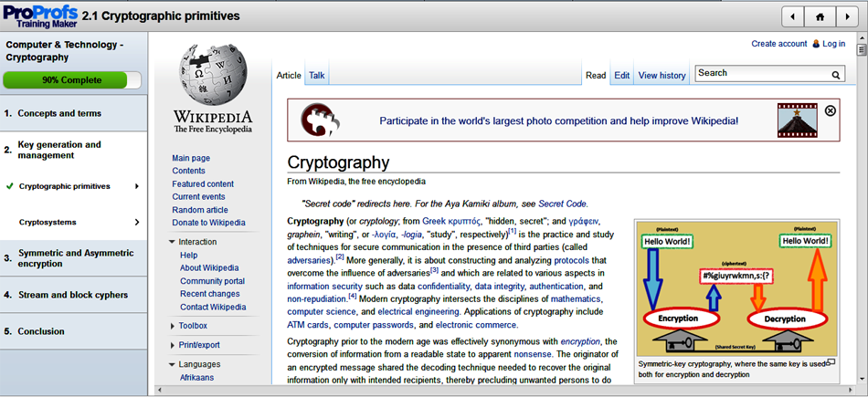Open the ATM cards link
This screenshot has height=397, width=868.
[x=308, y=326]
